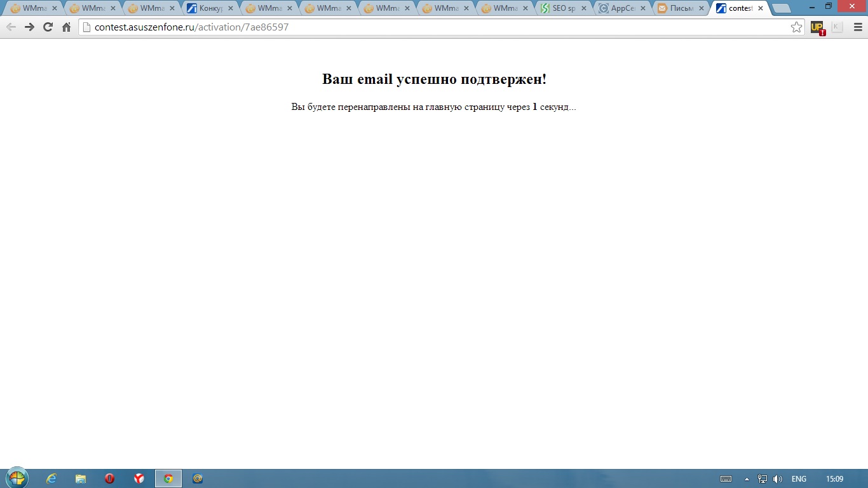Close the AppCen tab
The height and width of the screenshot is (488, 868).
[642, 9]
